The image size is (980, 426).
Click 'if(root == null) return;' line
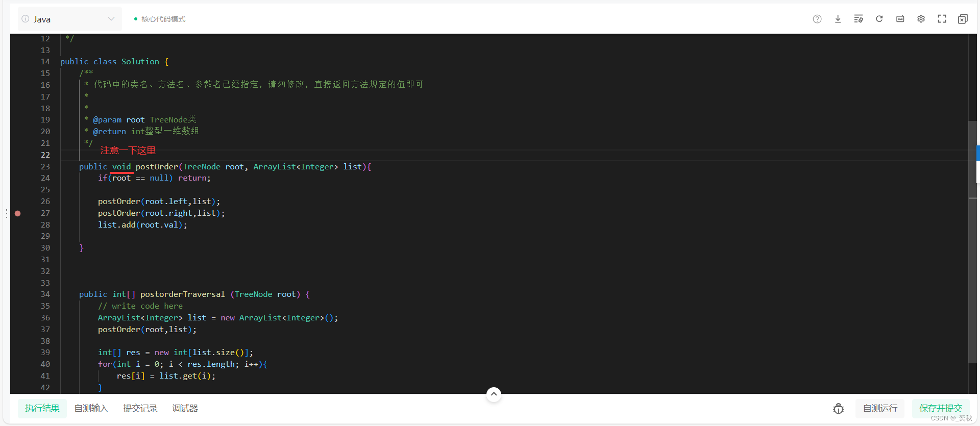(154, 178)
